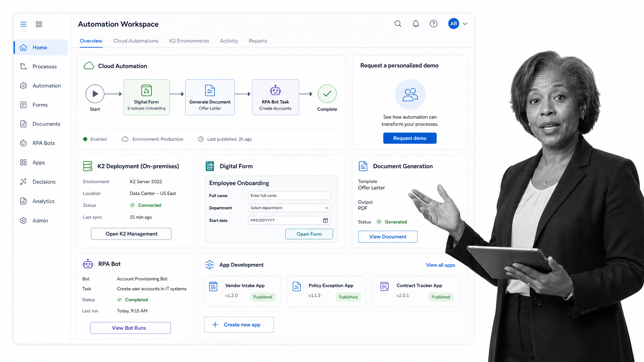644x362 pixels.
Task: Open Documents in the sidebar
Action: click(41, 124)
